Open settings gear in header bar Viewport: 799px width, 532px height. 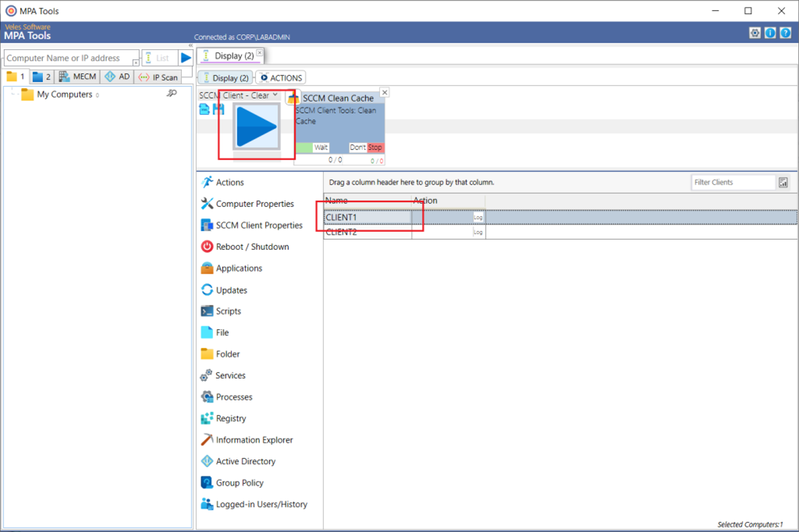pyautogui.click(x=755, y=33)
